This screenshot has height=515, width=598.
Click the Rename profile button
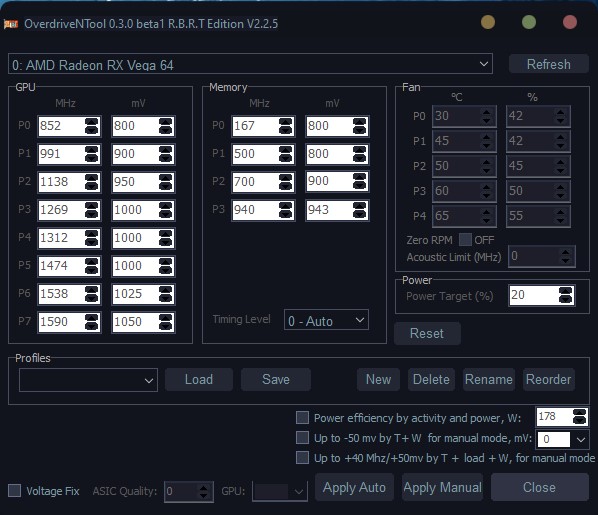(x=489, y=380)
